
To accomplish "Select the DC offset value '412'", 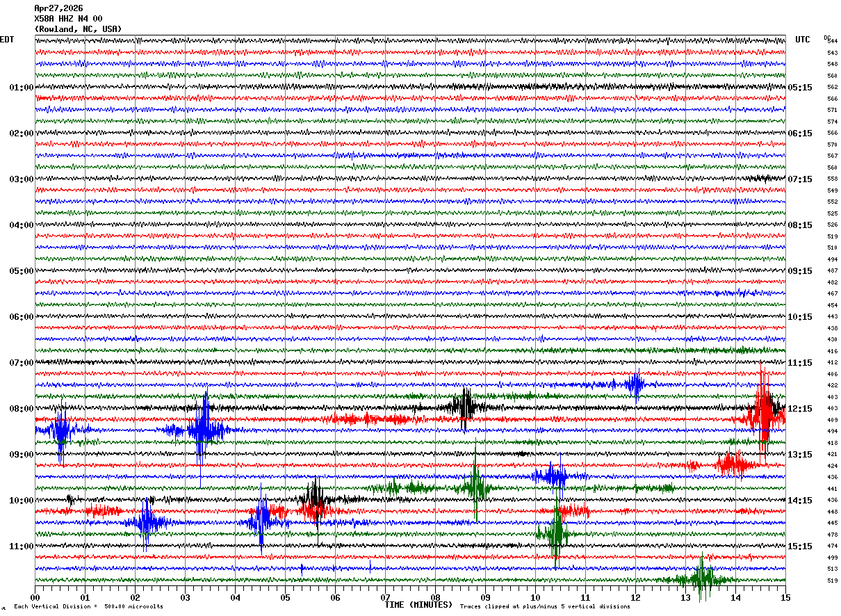I will 832,363.
